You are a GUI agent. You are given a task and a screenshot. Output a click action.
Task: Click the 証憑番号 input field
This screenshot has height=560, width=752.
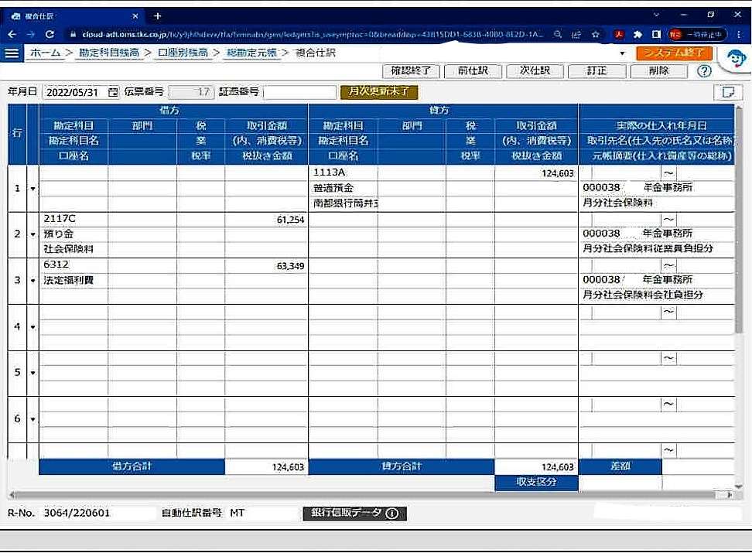pos(299,92)
